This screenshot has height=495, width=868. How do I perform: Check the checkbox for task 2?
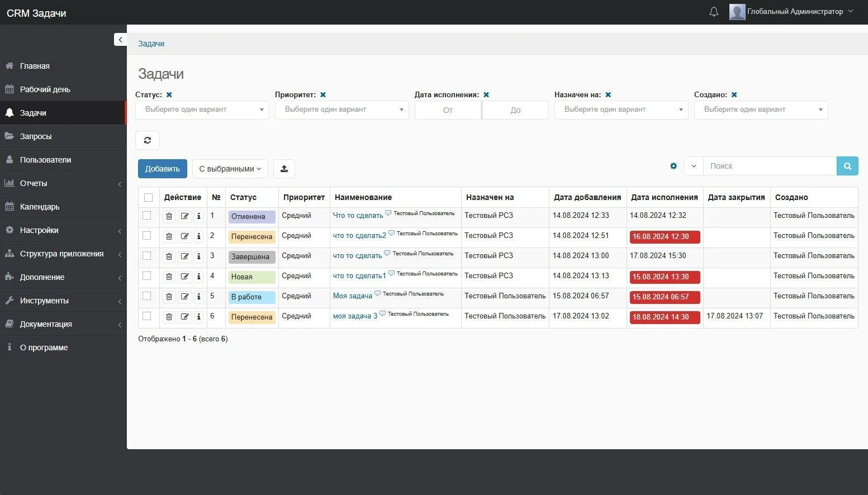point(147,236)
